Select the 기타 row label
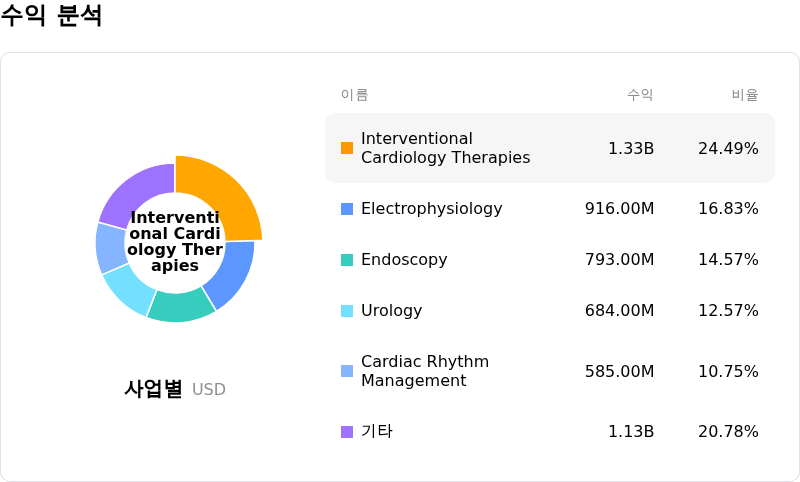The image size is (800, 482). [377, 432]
